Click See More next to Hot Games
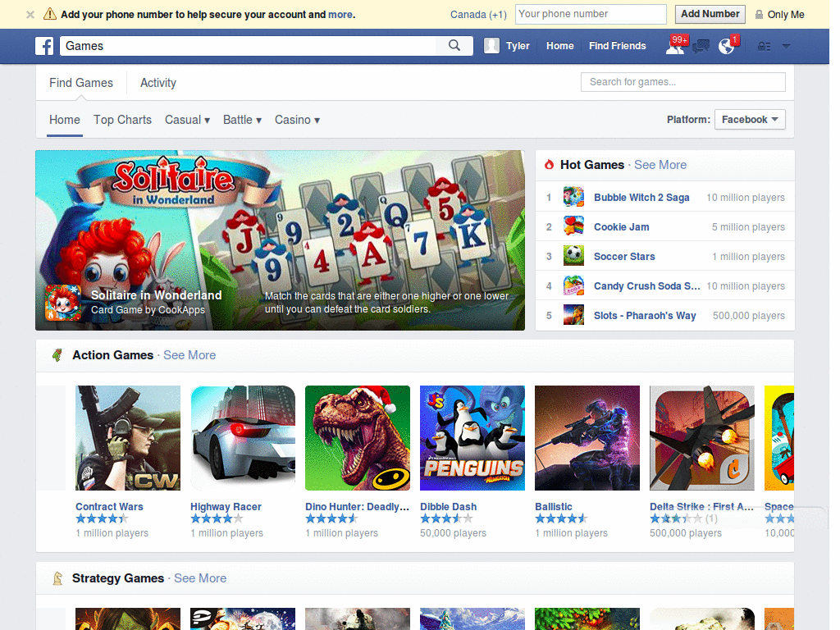 pos(660,165)
